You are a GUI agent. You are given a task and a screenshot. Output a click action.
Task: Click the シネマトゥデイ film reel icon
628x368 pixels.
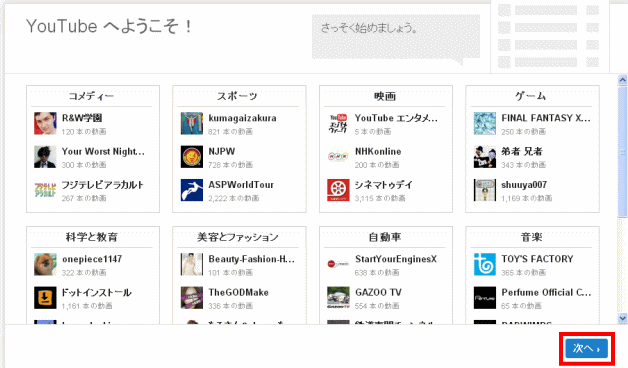coord(338,190)
